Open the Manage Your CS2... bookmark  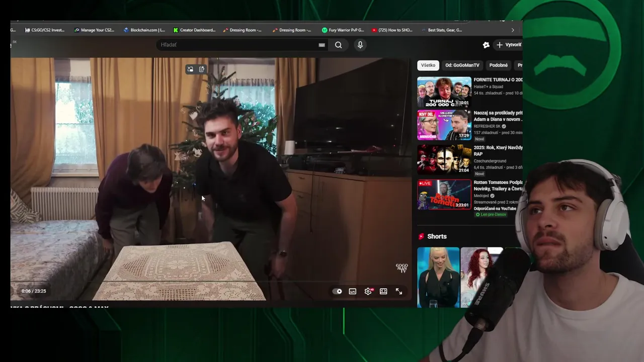click(x=94, y=30)
